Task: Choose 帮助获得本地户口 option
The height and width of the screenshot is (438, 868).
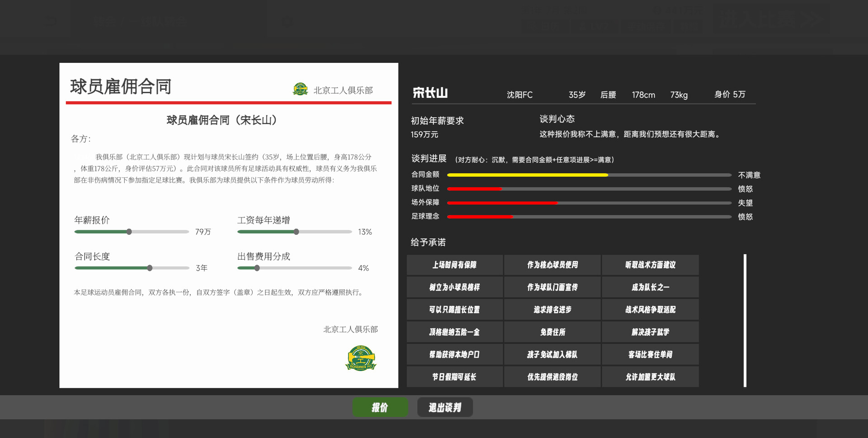Action: [x=454, y=354]
